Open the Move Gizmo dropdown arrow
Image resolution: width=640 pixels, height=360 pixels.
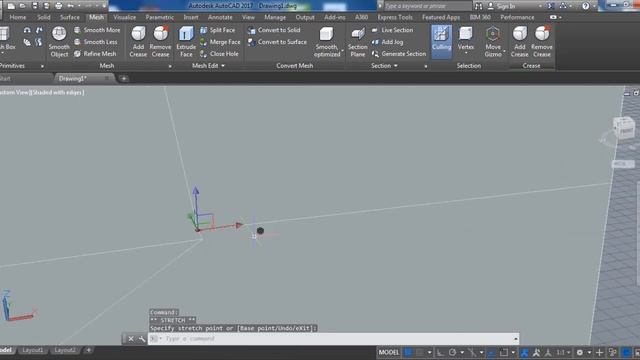(x=504, y=52)
